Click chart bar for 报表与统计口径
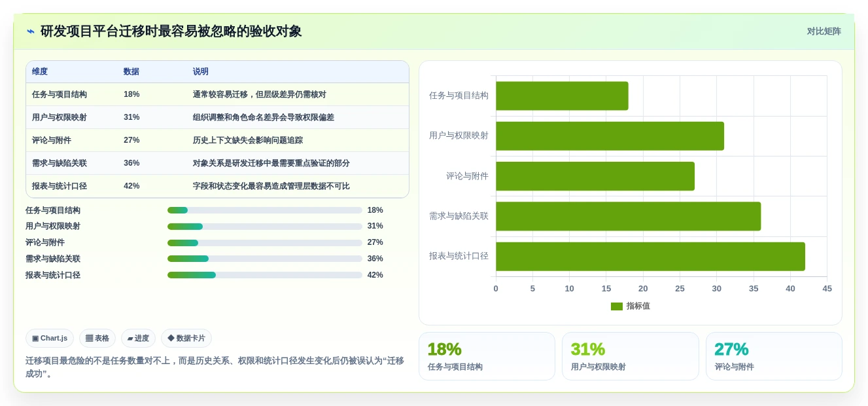Screen dimensions: 868x406 point(650,257)
